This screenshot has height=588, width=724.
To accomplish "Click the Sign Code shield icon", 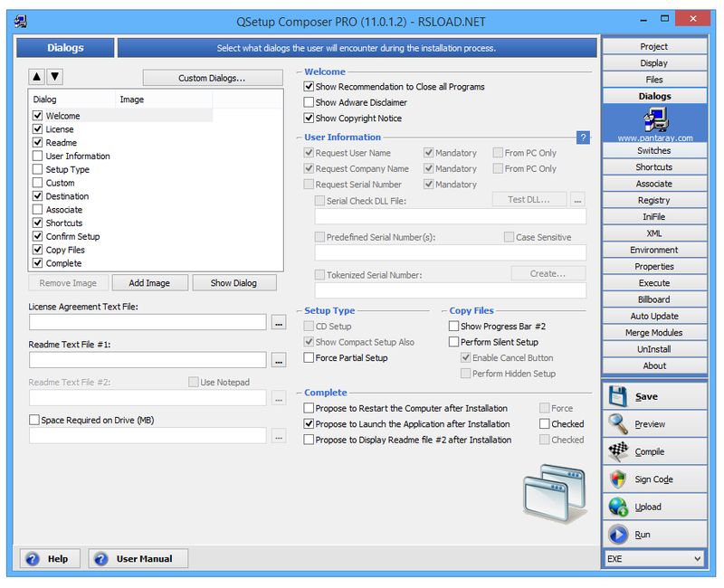I will click(618, 479).
